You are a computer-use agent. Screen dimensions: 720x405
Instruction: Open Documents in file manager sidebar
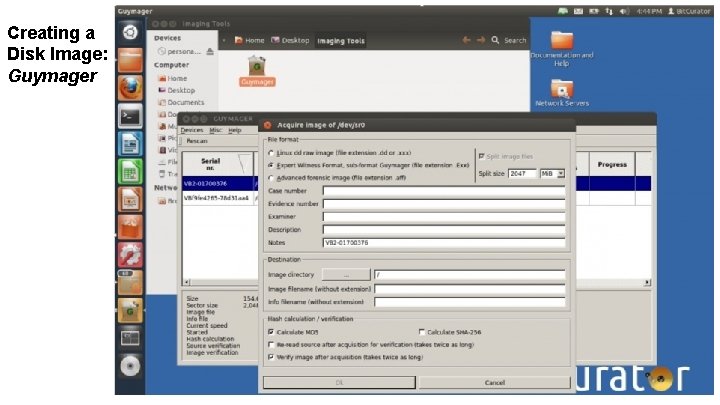181,102
